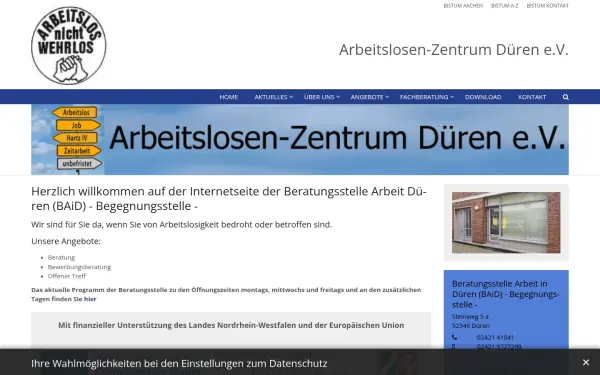Viewport: 600px width, 375px height.
Task: Click the Ihre Wahlmöglichkeiten Datenschutz banner text
Action: point(179,363)
